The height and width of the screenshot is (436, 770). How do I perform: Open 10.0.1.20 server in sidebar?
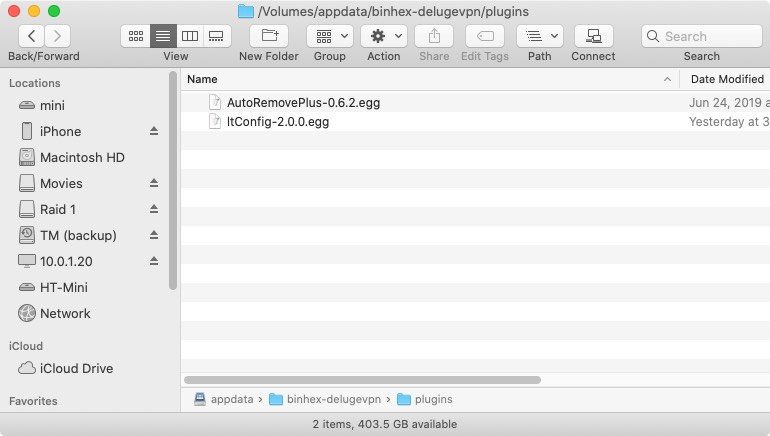point(66,262)
